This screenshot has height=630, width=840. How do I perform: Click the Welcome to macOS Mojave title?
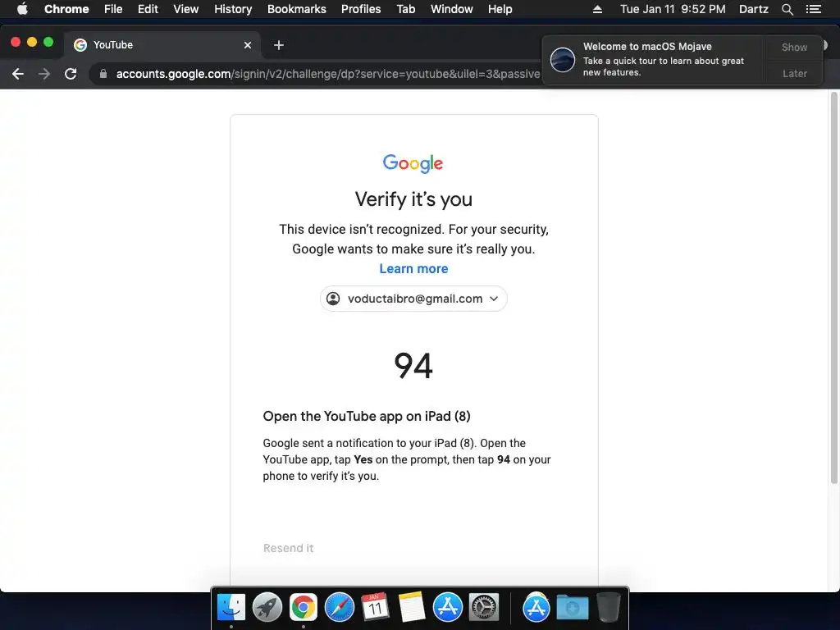click(x=647, y=47)
